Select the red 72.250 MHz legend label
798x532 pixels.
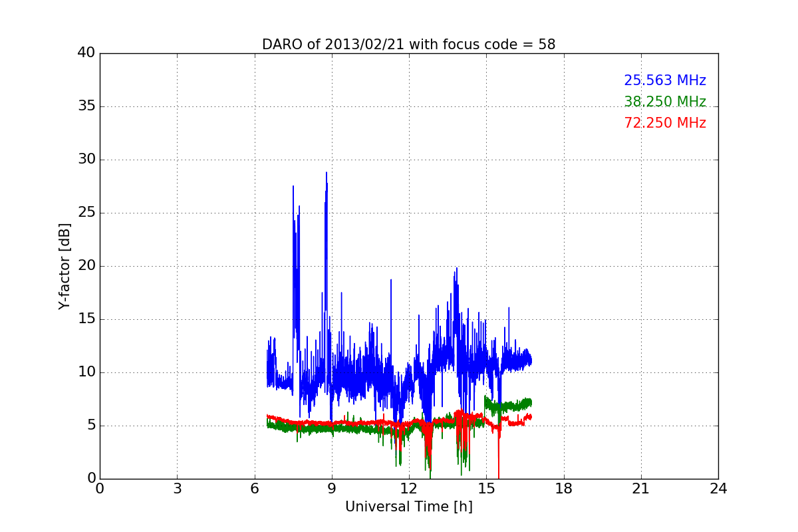(x=665, y=123)
